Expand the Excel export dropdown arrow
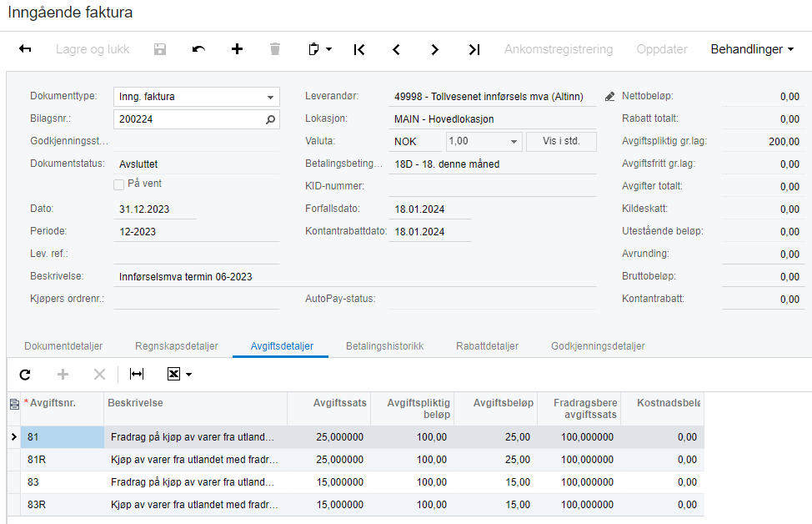Screen dimensions: 812x524 pos(189,374)
